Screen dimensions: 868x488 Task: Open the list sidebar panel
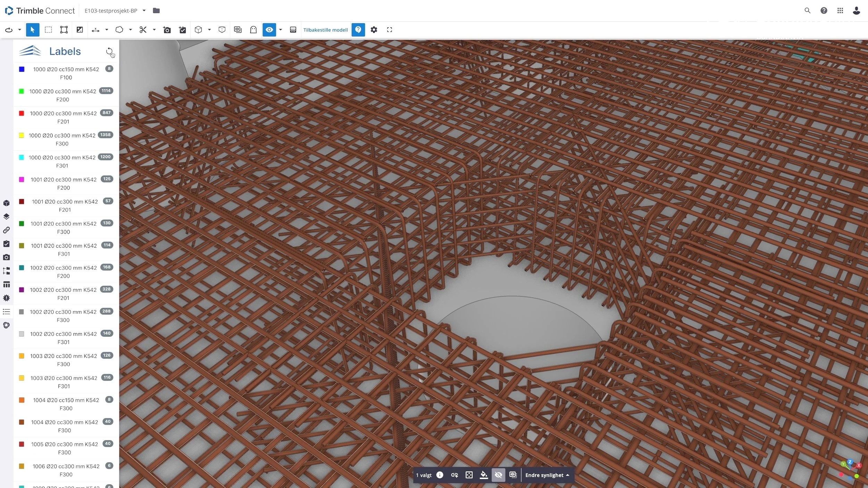click(x=6, y=312)
